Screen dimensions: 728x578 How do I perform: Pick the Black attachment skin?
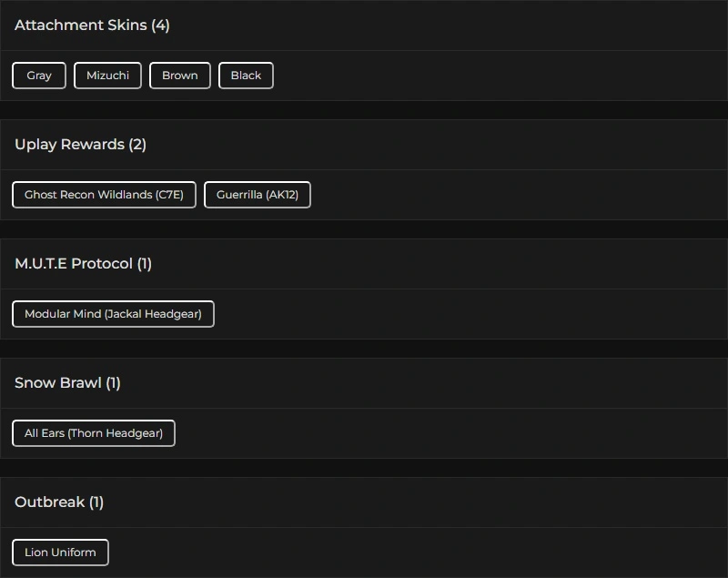point(246,76)
